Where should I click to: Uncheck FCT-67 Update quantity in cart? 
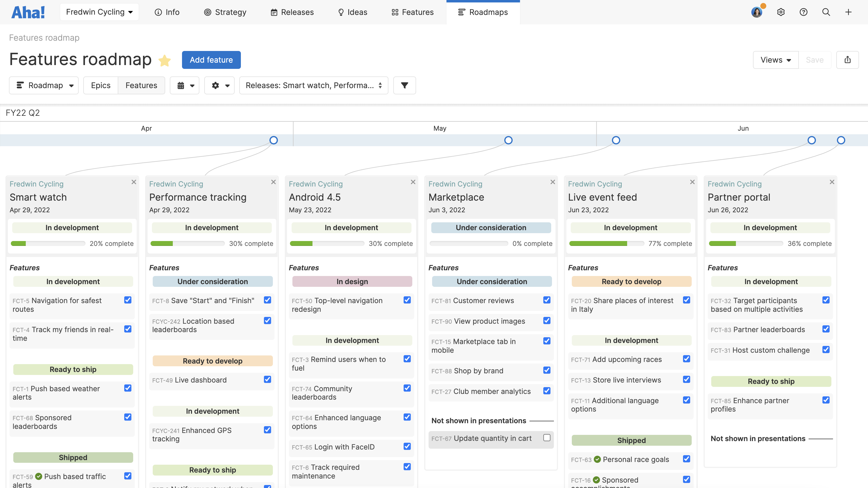pyautogui.click(x=547, y=438)
